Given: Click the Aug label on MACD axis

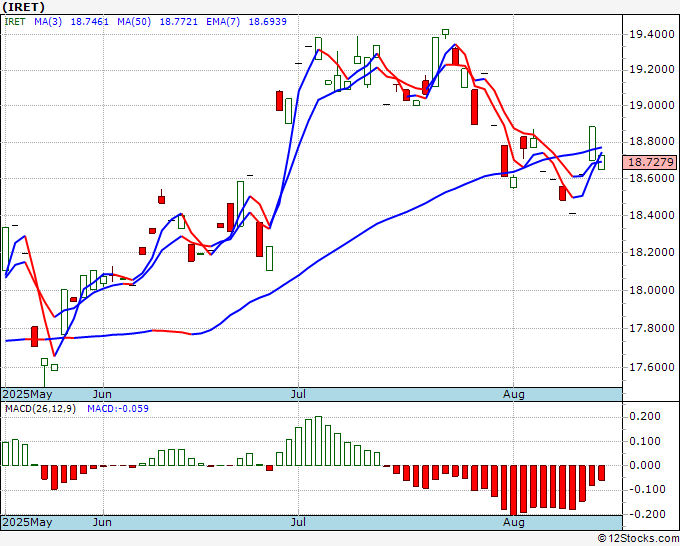Looking at the screenshot, I should coord(514,522).
